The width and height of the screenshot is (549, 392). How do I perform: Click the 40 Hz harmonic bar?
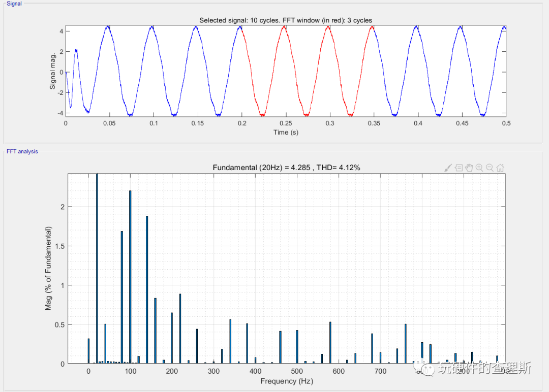[x=105, y=344]
